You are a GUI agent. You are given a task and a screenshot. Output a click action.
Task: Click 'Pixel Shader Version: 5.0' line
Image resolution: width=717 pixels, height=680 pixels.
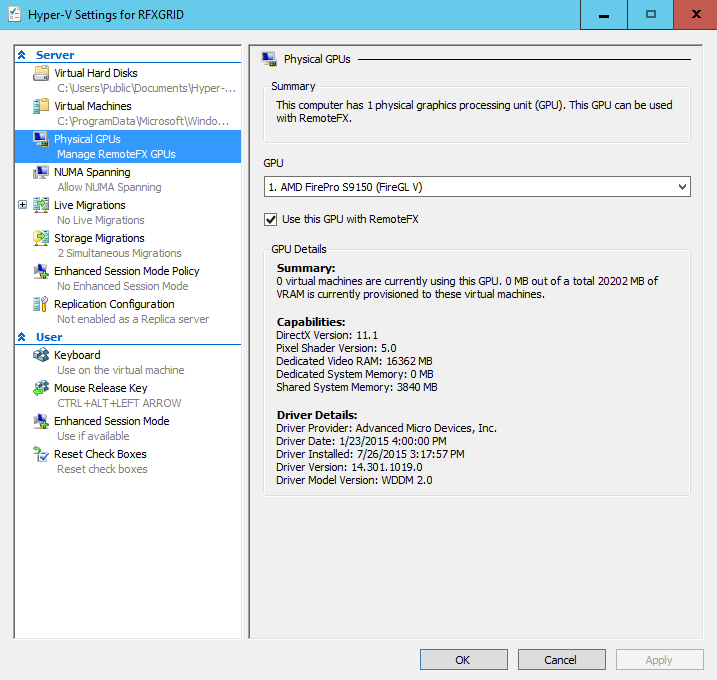click(336, 348)
